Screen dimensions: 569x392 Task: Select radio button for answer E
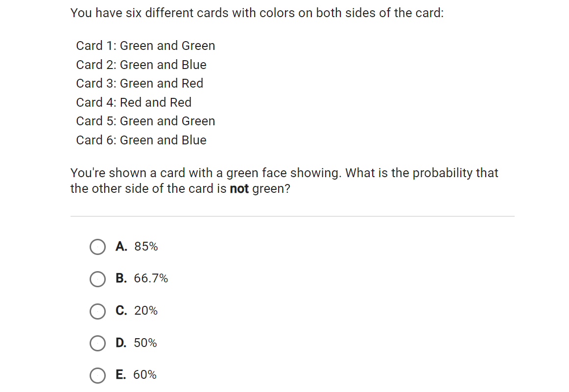pos(97,375)
